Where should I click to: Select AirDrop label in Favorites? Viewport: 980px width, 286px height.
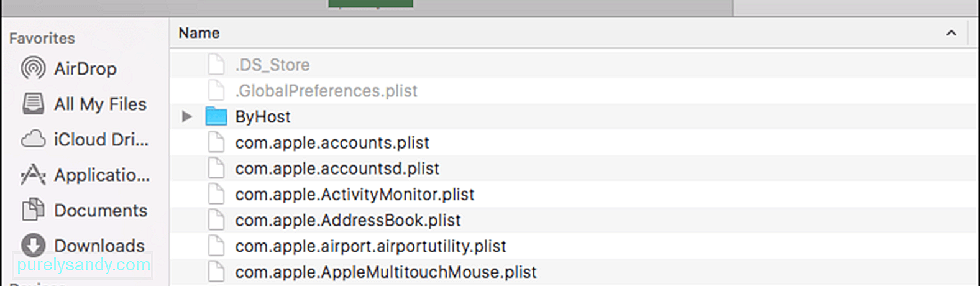pyautogui.click(x=85, y=68)
